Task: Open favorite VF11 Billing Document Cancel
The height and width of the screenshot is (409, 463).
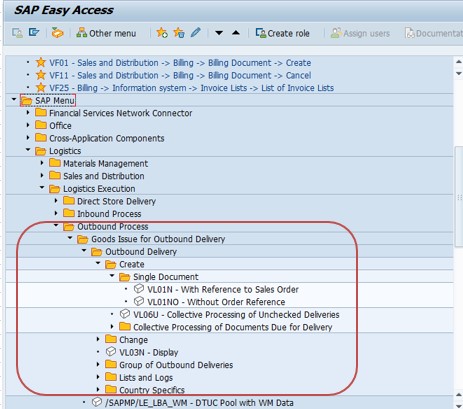Action: click(x=180, y=75)
